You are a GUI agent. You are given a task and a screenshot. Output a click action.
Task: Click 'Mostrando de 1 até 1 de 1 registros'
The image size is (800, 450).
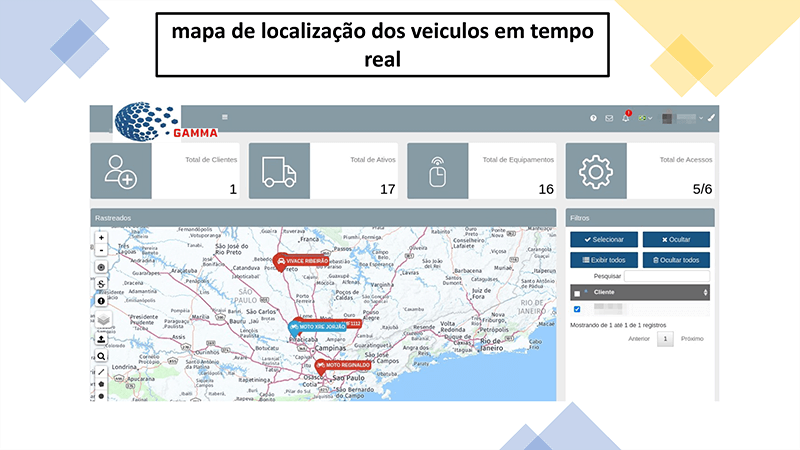[618, 325]
